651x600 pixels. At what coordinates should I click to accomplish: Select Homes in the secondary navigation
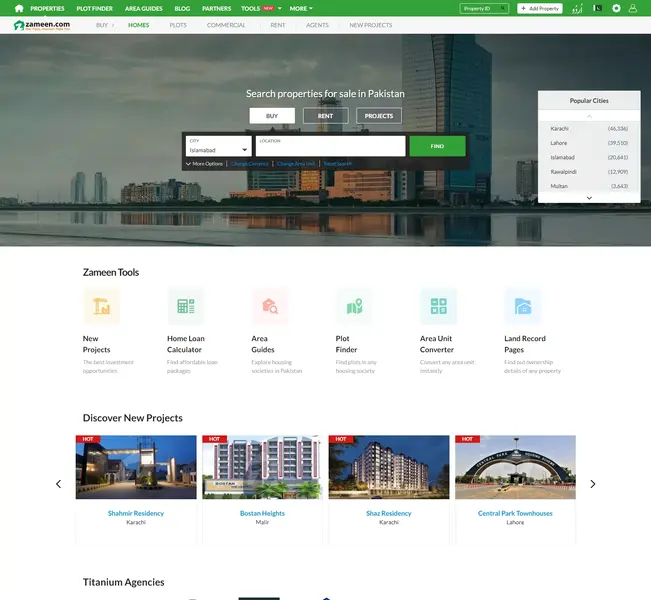(x=138, y=25)
